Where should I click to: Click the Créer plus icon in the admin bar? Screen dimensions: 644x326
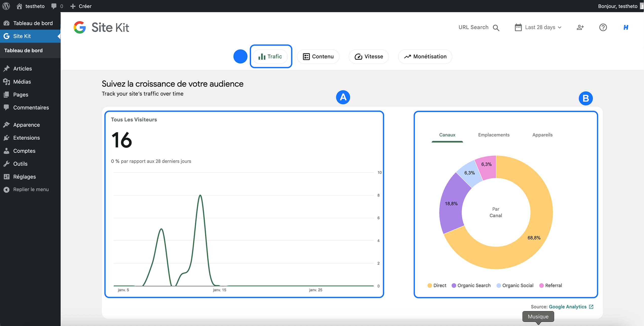tap(73, 6)
